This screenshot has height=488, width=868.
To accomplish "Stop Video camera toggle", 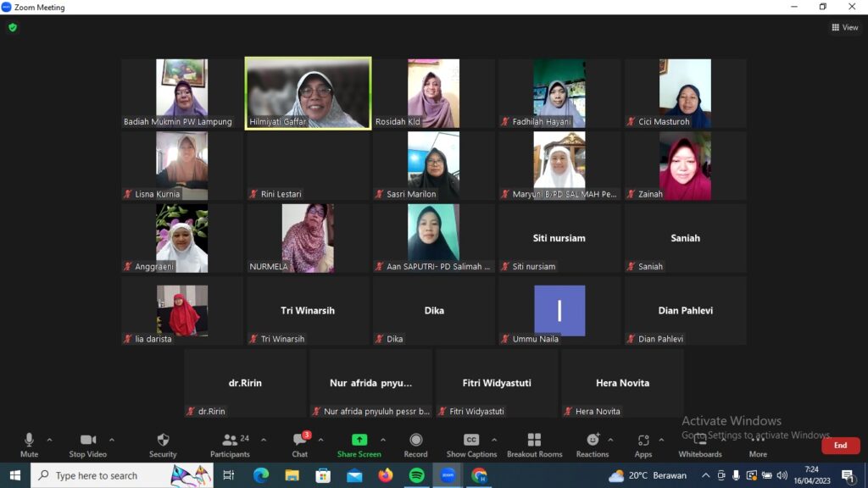I will [x=87, y=444].
